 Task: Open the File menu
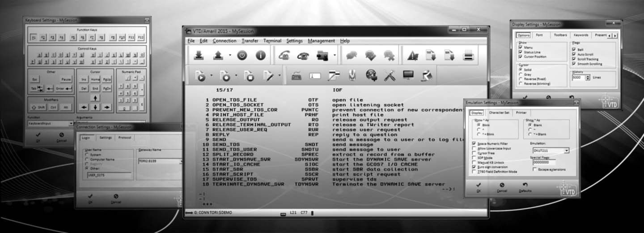(x=191, y=41)
